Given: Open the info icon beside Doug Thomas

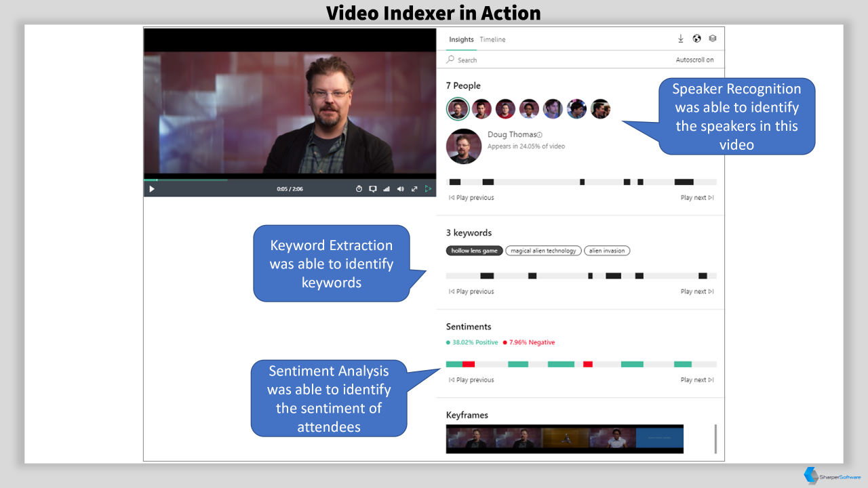Looking at the screenshot, I should [x=540, y=135].
